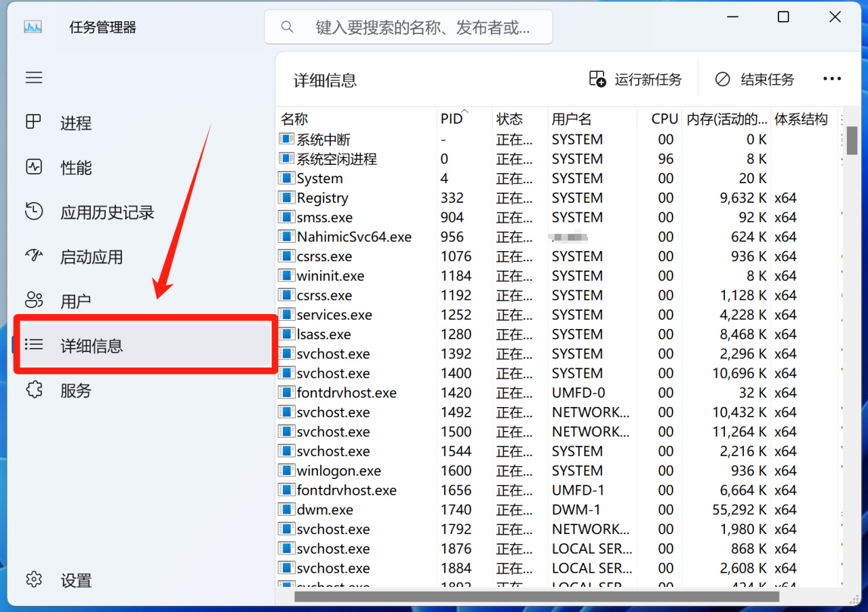868x612 pixels.
Task: Select the 名称 column header
Action: (294, 118)
